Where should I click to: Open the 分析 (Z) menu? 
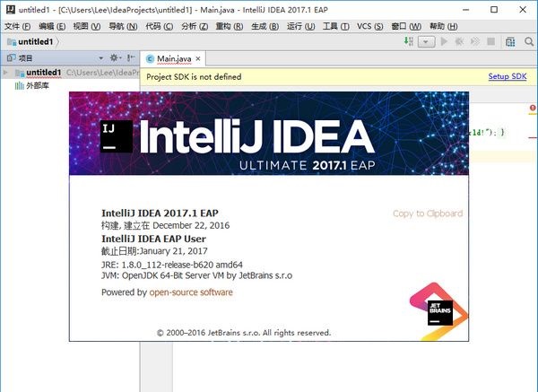coord(195,26)
